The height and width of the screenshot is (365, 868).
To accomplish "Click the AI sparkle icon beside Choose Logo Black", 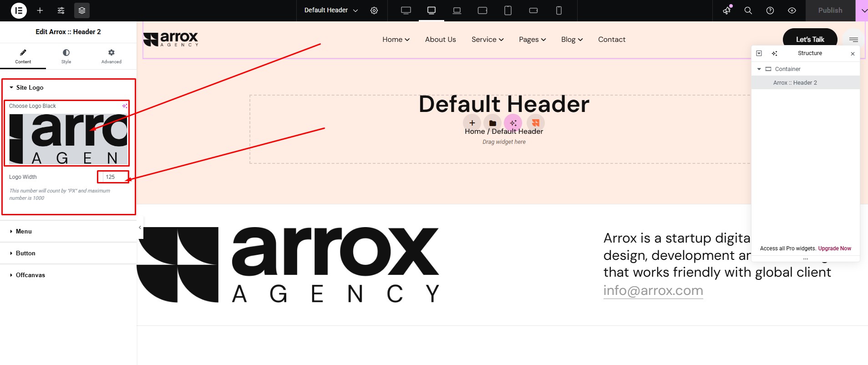I will [x=125, y=106].
